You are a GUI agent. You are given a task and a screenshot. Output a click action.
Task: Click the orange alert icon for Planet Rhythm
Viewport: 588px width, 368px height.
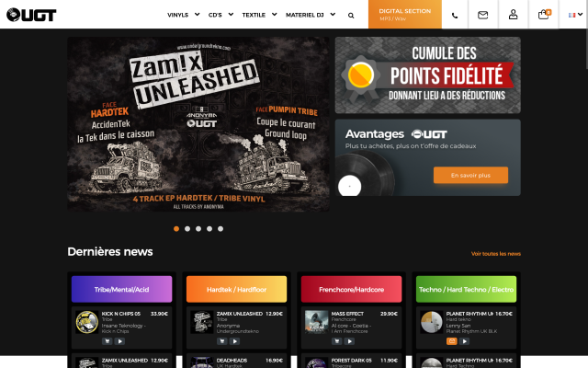451,341
